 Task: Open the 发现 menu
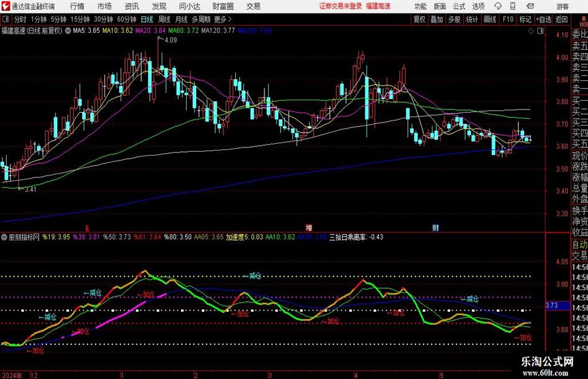tap(159, 6)
